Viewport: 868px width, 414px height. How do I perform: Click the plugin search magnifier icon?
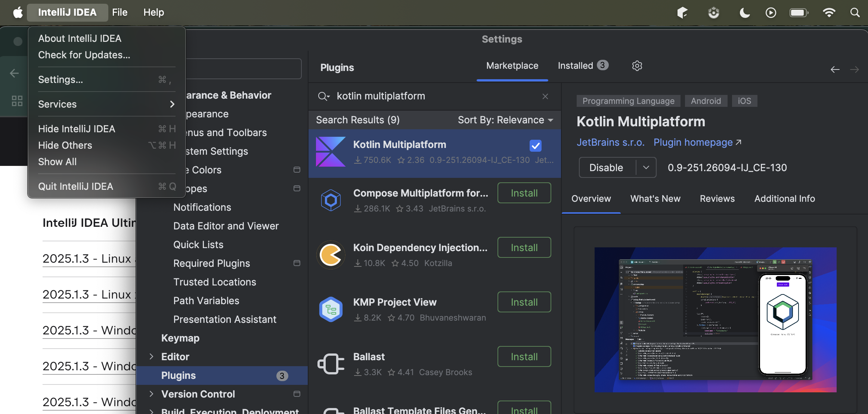point(323,96)
